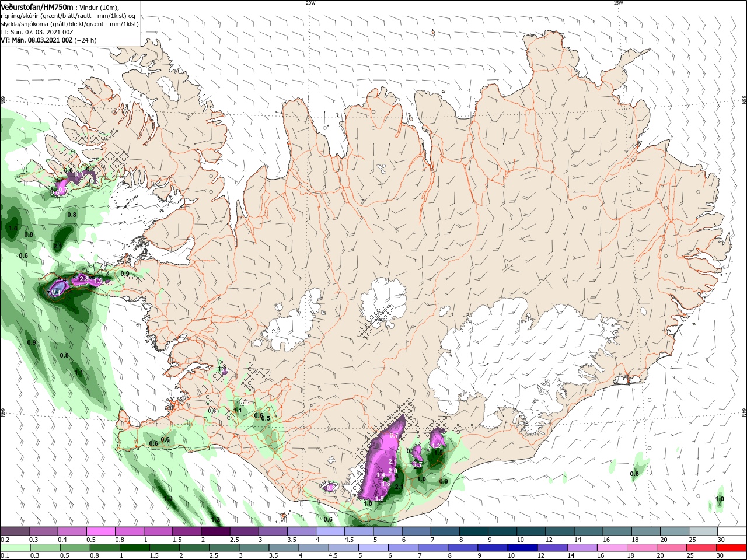Click the '0.1' label in the lower legend row

click(5, 556)
